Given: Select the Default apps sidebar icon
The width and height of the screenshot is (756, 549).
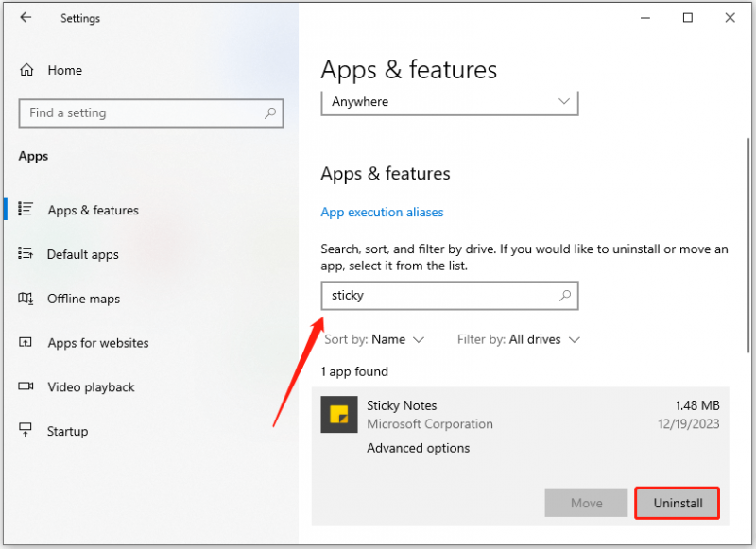Looking at the screenshot, I should pos(26,253).
